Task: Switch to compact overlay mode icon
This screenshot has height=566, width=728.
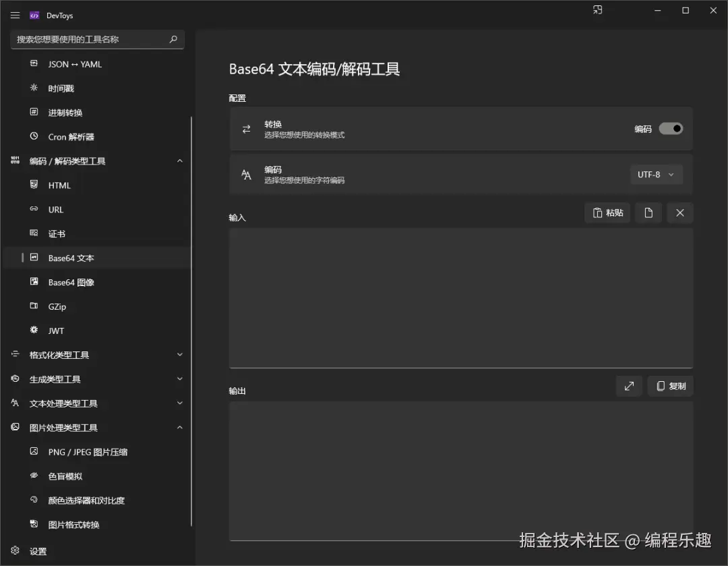Action: (x=597, y=10)
